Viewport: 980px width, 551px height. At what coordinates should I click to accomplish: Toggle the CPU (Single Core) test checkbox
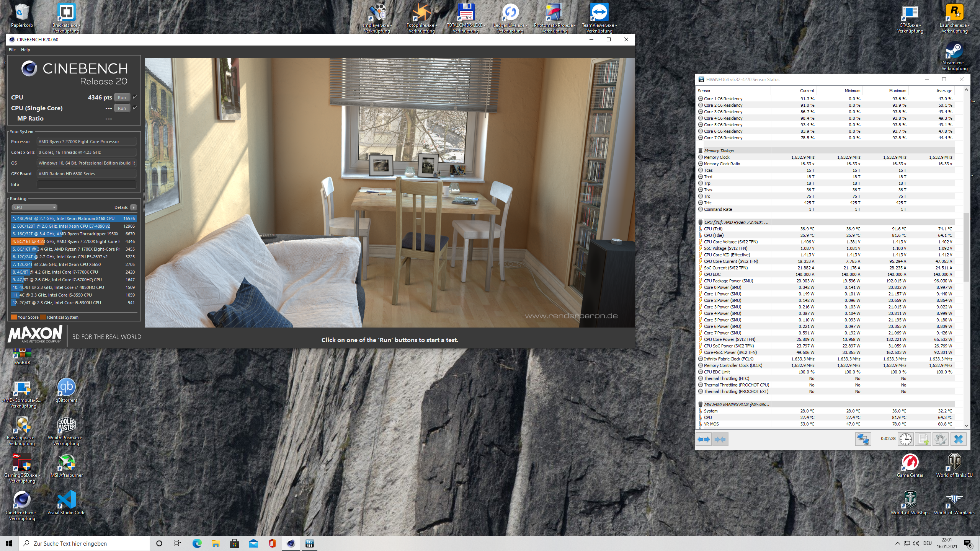tap(135, 108)
